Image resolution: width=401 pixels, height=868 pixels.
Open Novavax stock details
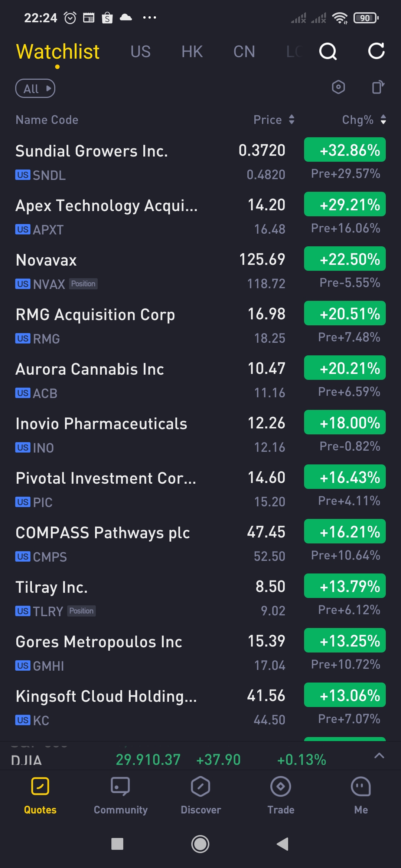click(111, 271)
